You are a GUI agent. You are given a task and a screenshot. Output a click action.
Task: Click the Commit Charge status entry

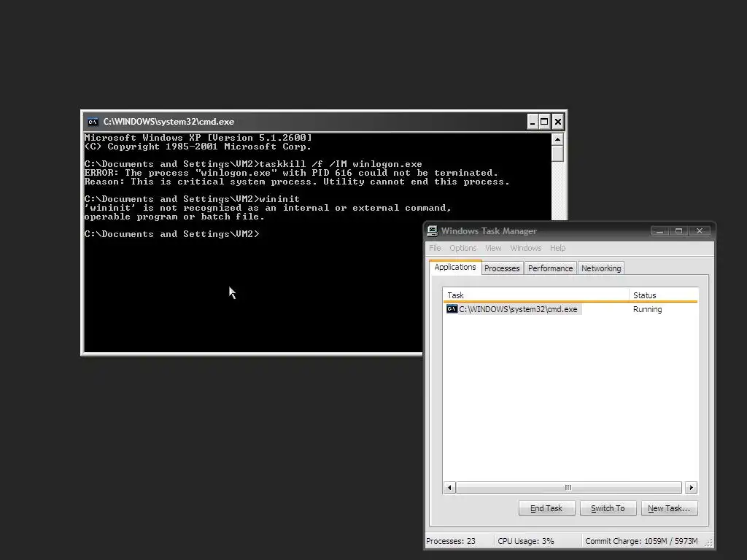click(641, 541)
